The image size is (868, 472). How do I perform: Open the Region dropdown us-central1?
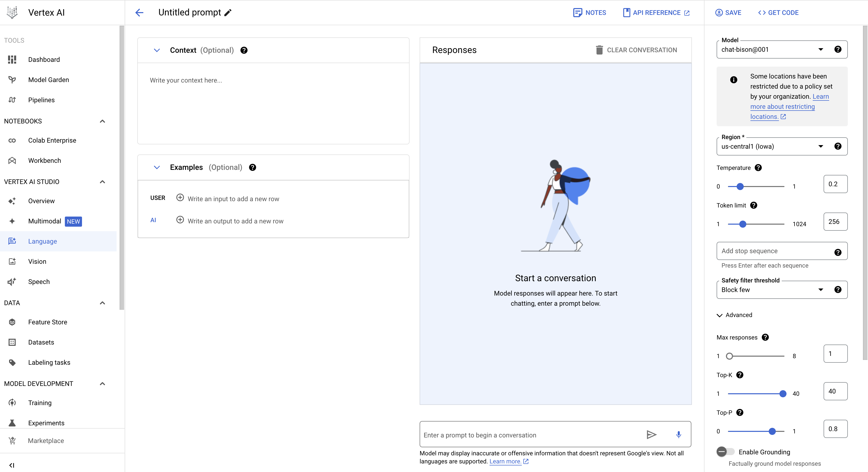pyautogui.click(x=772, y=146)
